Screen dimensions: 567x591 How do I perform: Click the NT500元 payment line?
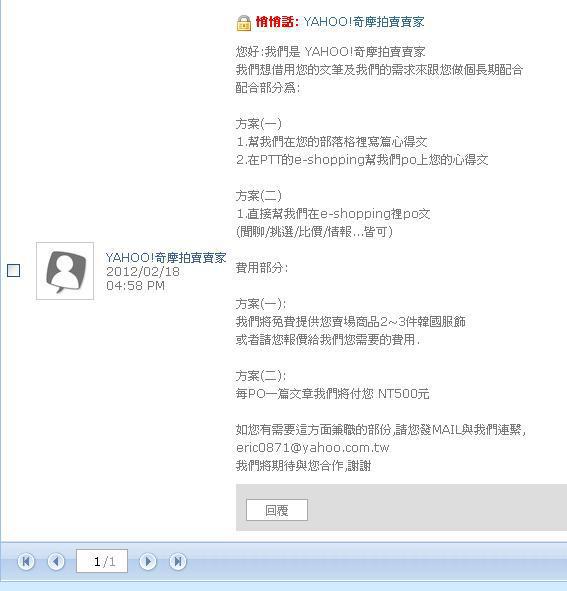(333, 394)
